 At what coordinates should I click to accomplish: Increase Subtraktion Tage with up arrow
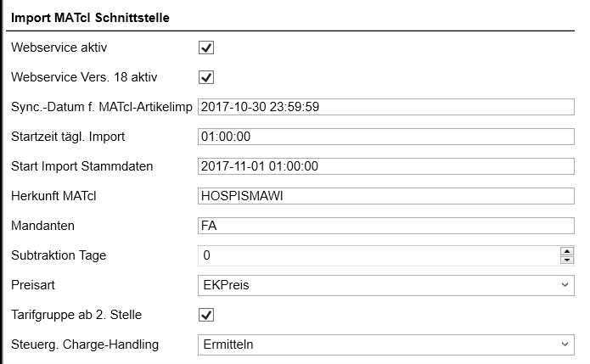pyautogui.click(x=566, y=250)
